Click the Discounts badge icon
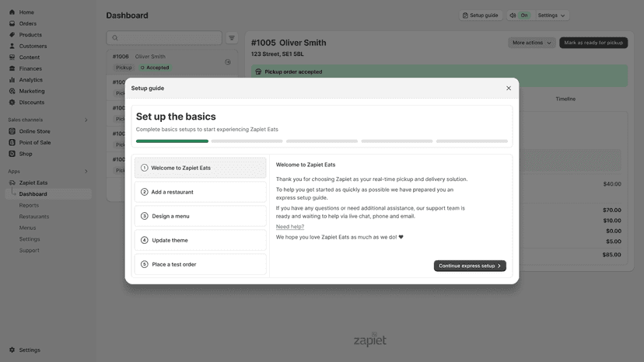 pos(12,103)
